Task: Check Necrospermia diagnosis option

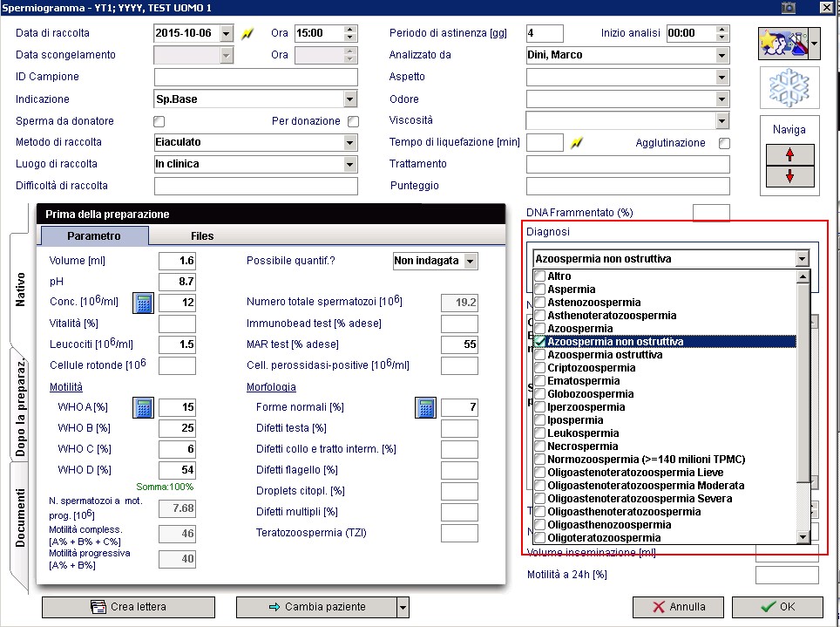Action: (540, 446)
